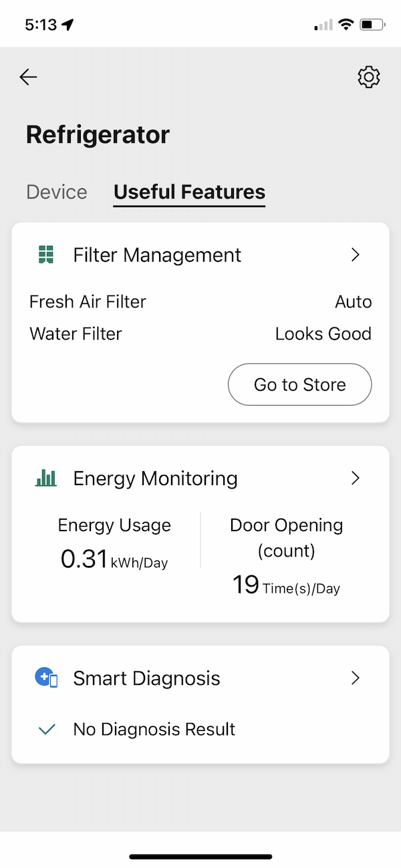Tap the Fresh Air Filter label

point(88,302)
